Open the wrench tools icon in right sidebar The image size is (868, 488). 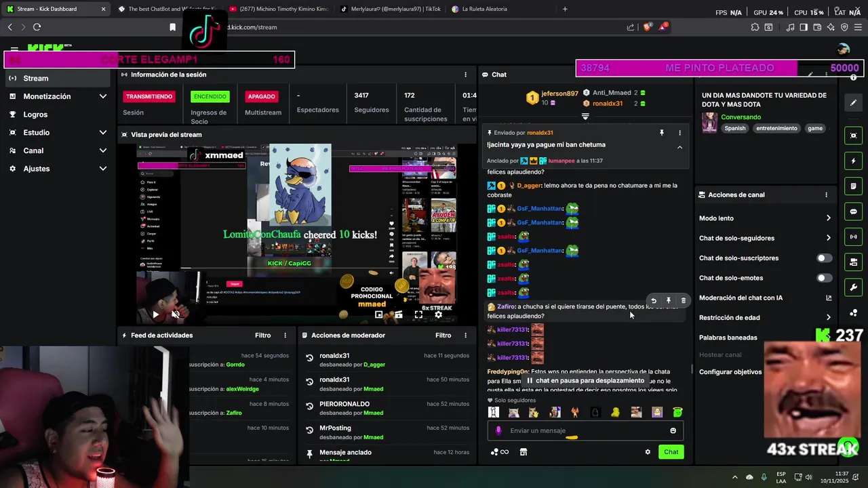click(x=853, y=287)
